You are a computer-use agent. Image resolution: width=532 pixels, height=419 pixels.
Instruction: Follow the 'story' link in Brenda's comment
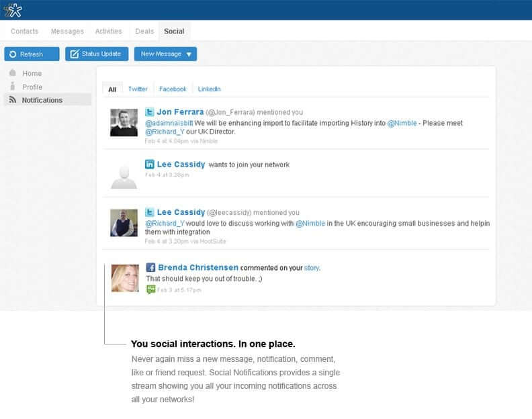coord(312,268)
